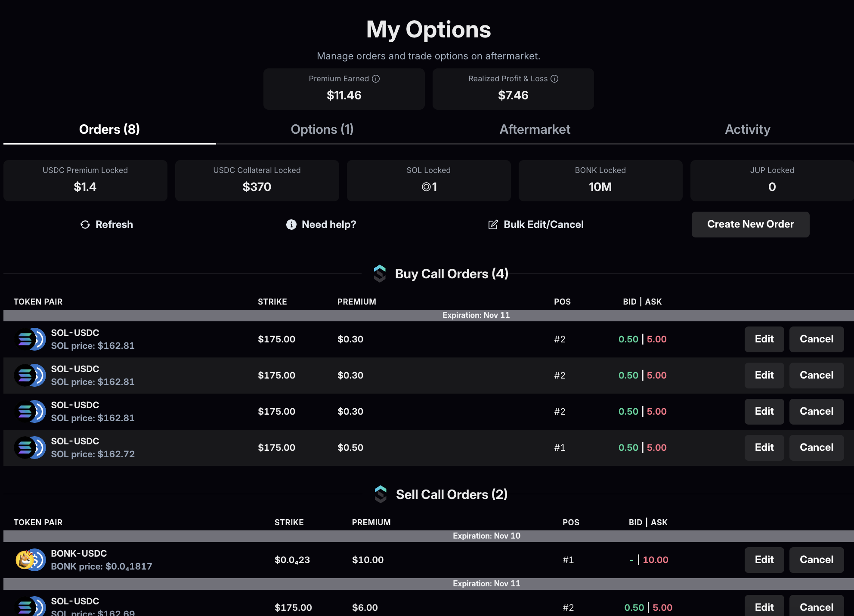Cancel the BONK-USDC sell call order
Viewport: 854px width, 616px height.
(x=816, y=560)
